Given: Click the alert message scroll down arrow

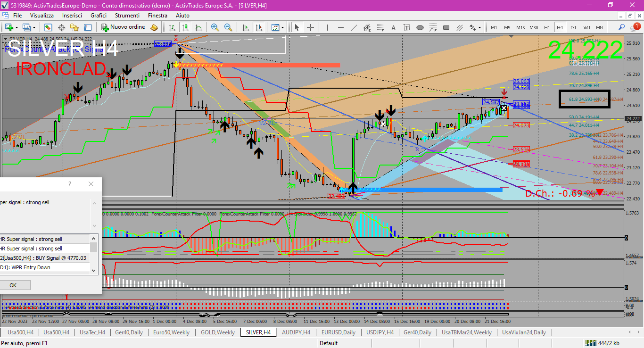Looking at the screenshot, I should (94, 226).
